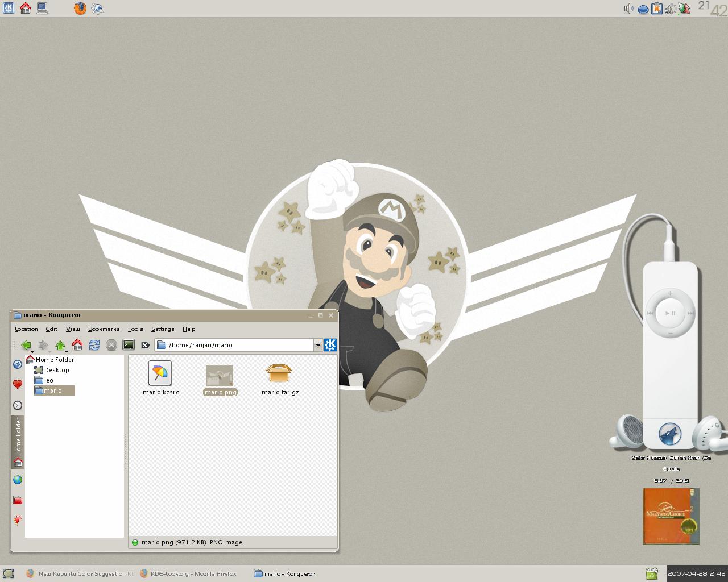Decrease volume with iPod minus button
Viewport: 728px width, 582px height.
[671, 332]
